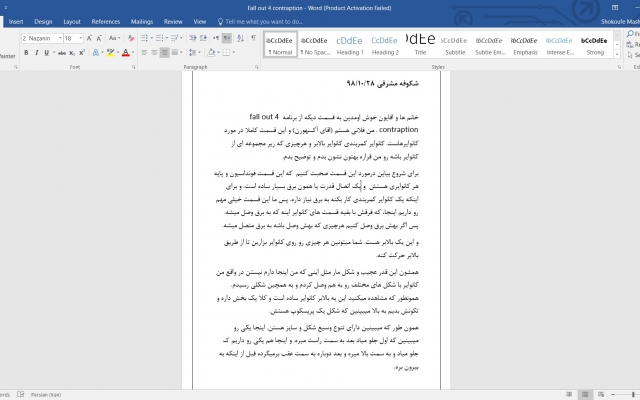Shrink font size with the smaller A icon
This screenshot has width=640, height=400.
pos(99,38)
